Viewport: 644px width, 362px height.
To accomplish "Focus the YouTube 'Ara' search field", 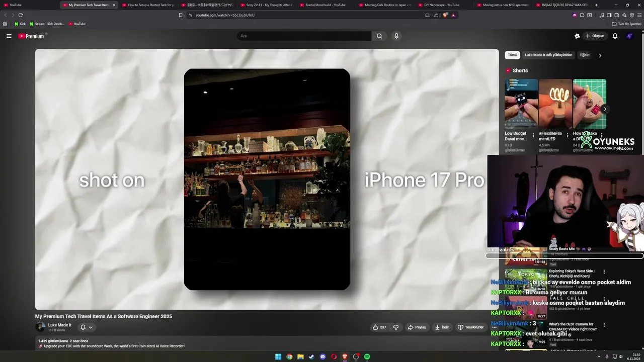I will (304, 36).
